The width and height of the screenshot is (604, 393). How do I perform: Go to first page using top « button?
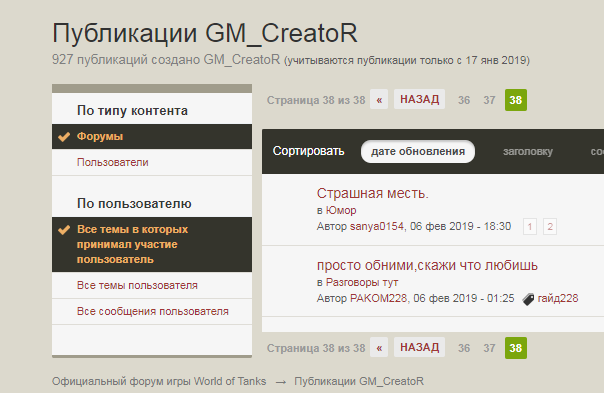(x=379, y=100)
